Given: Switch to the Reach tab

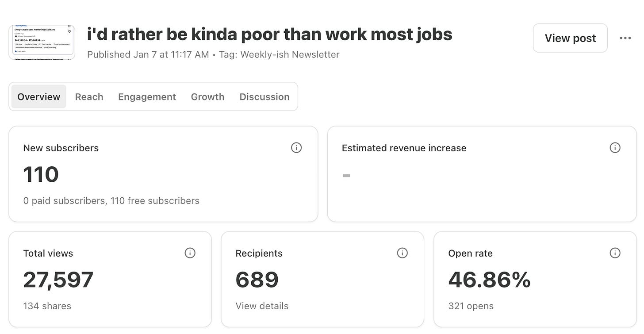Looking at the screenshot, I should 89,96.
